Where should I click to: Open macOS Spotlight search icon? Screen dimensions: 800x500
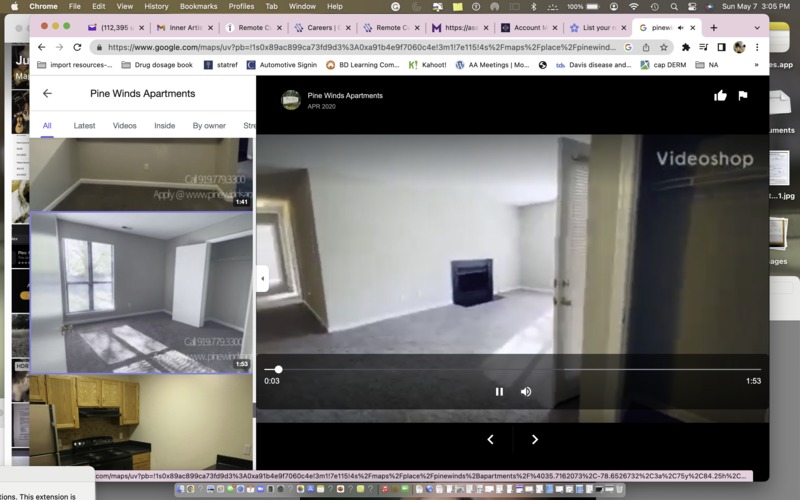pos(674,6)
